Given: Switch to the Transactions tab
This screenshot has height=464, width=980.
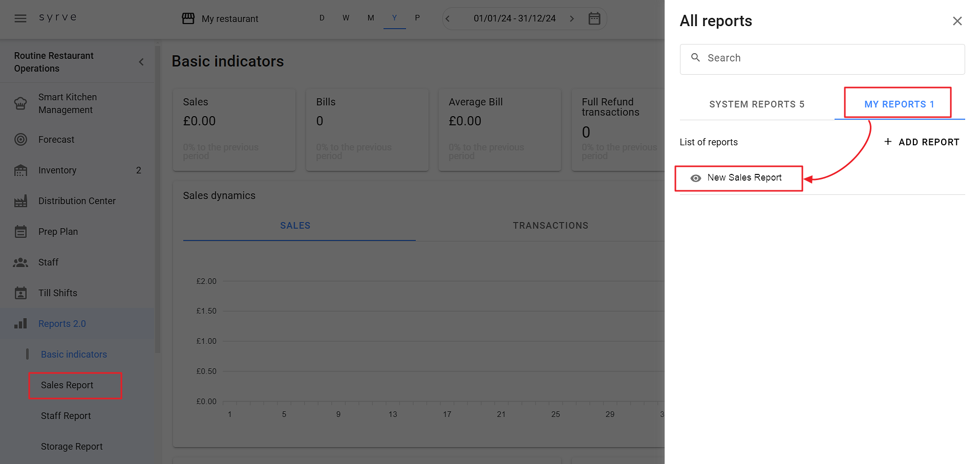Looking at the screenshot, I should 550,226.
